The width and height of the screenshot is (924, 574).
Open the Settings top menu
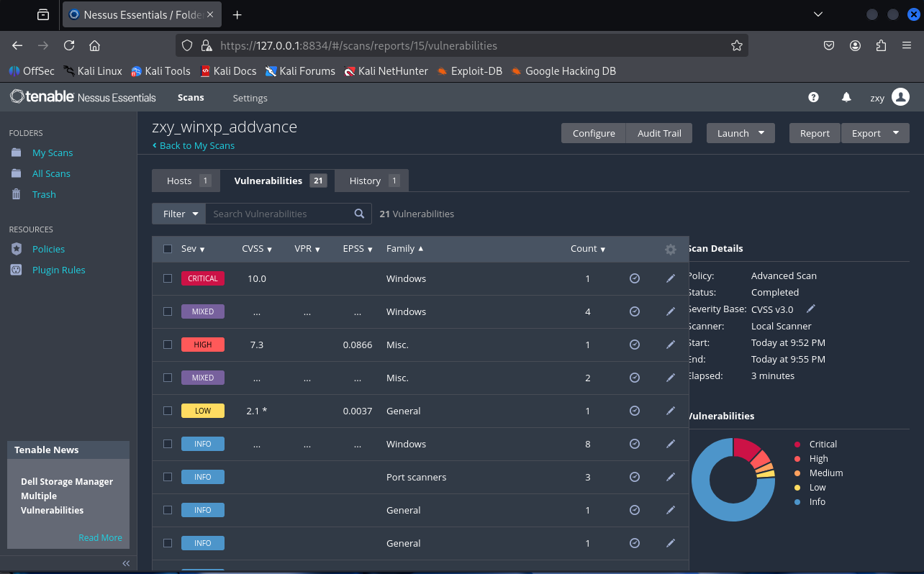250,98
